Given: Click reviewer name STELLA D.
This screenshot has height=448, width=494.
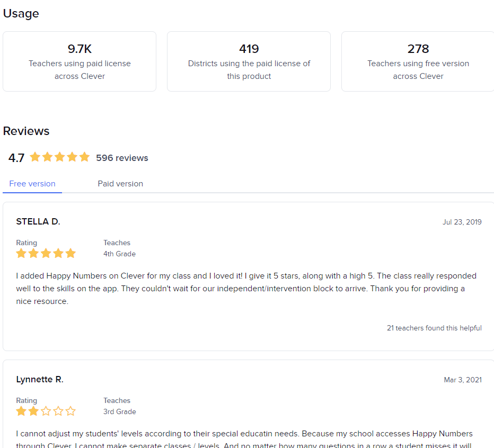Looking at the screenshot, I should point(38,221).
